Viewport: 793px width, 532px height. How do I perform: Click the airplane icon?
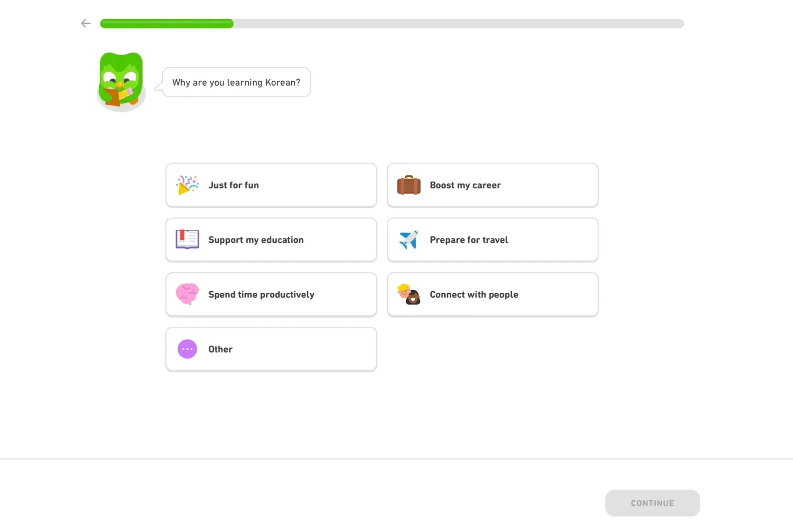tap(408, 240)
